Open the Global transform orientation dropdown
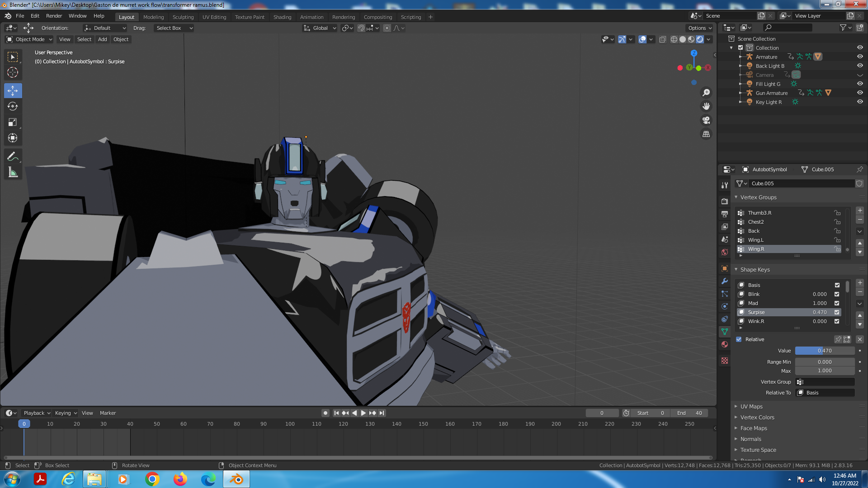This screenshot has height=488, width=868. 320,28
